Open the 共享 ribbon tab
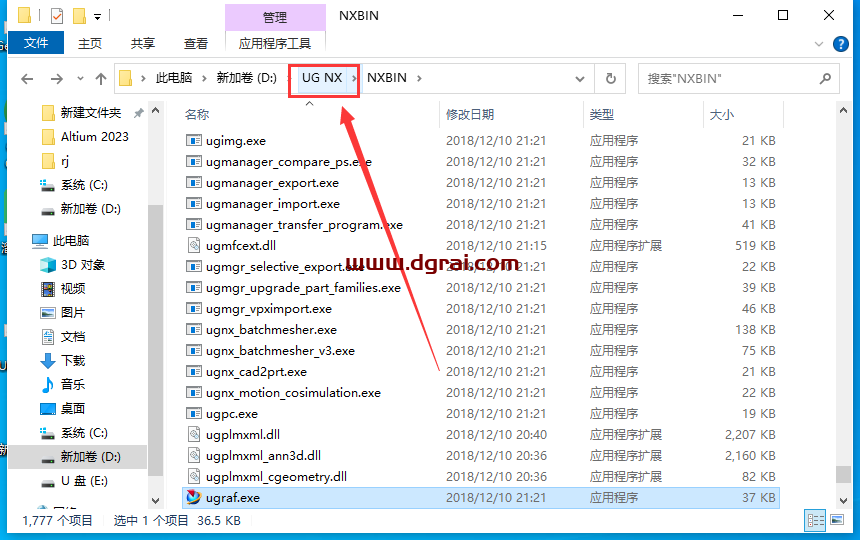The width and height of the screenshot is (860, 540). 143,43
